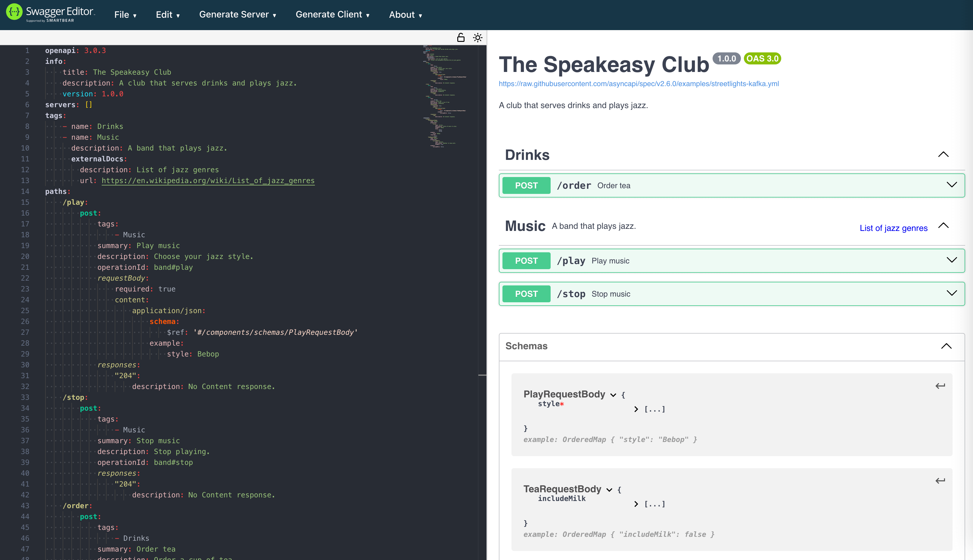Toggle the PlayRequestBody model collapse chevron

(x=613, y=395)
